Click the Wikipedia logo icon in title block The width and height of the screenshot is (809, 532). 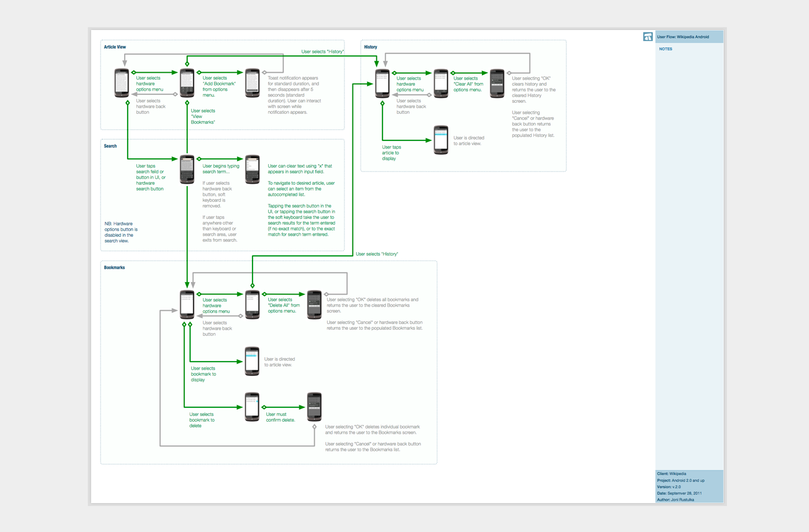pos(648,37)
